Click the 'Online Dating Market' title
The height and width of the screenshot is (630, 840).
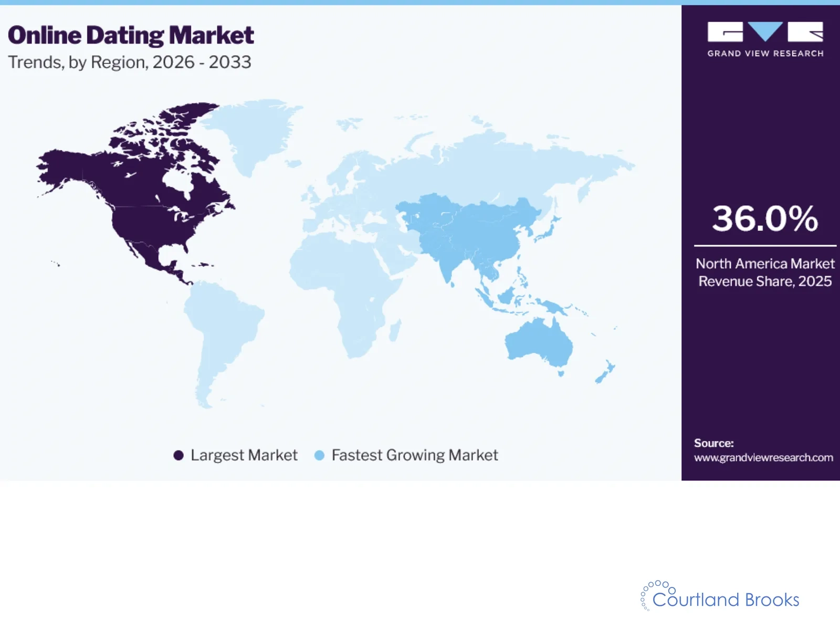[x=131, y=36]
